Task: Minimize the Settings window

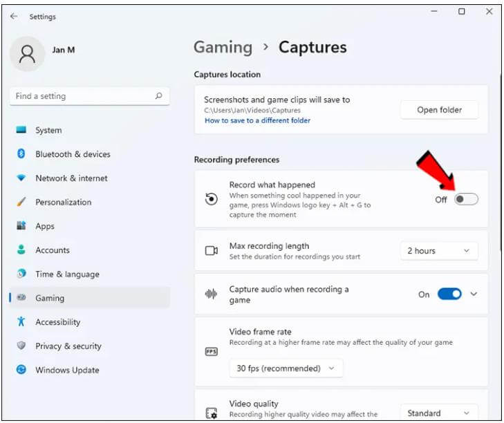Action: pyautogui.click(x=434, y=12)
